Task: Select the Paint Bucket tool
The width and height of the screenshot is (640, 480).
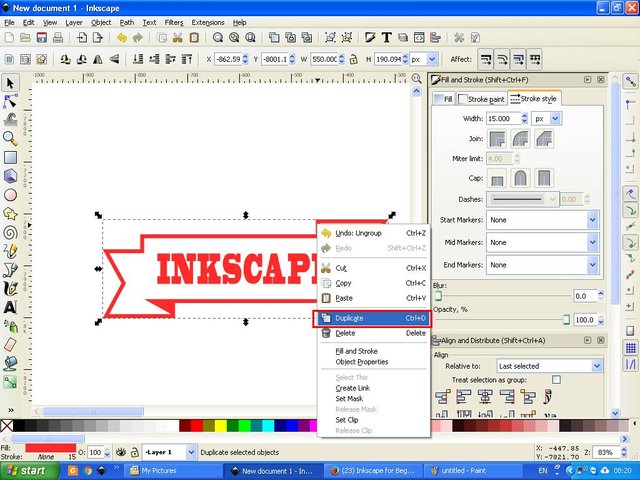Action: click(10, 363)
